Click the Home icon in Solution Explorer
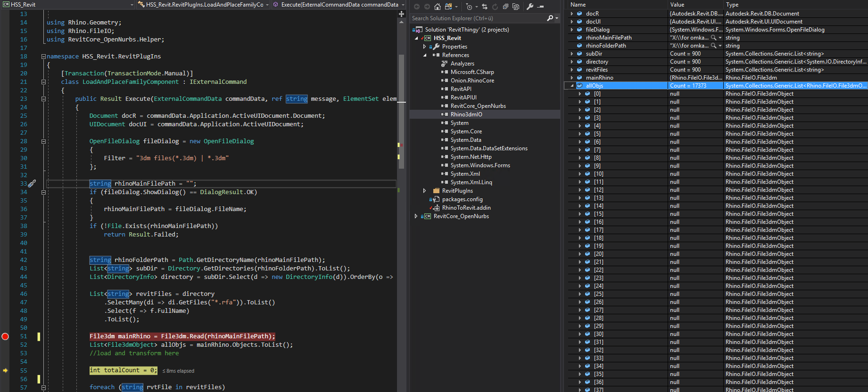This screenshot has height=392, width=868. tap(438, 7)
